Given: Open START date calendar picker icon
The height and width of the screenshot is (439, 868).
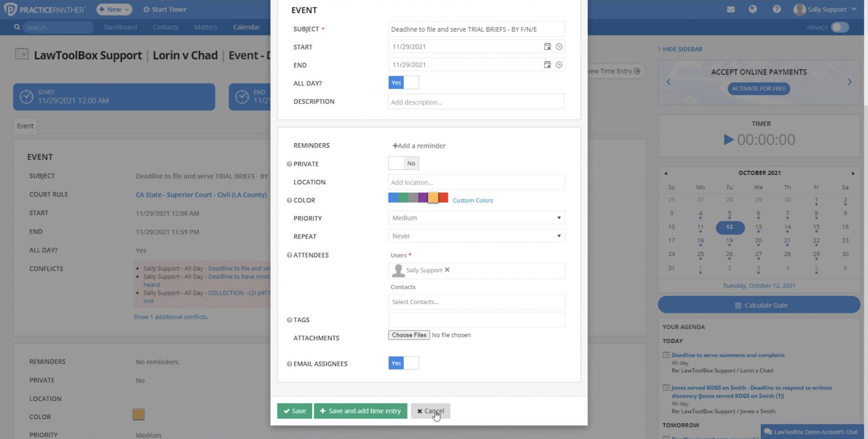Looking at the screenshot, I should [x=547, y=47].
